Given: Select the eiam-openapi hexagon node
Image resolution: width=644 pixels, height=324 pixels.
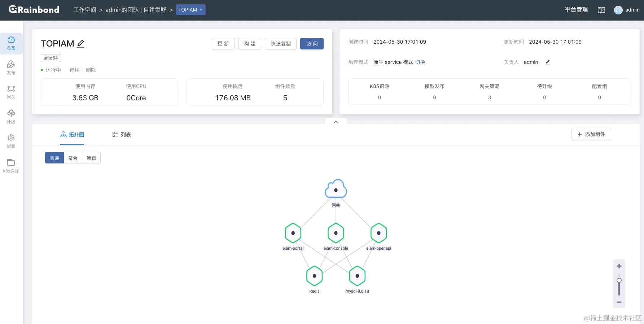Looking at the screenshot, I should point(379,233).
